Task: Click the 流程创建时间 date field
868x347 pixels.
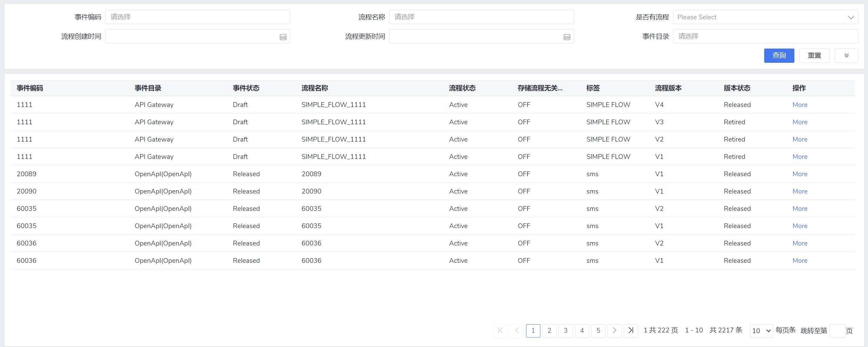Action: click(197, 36)
